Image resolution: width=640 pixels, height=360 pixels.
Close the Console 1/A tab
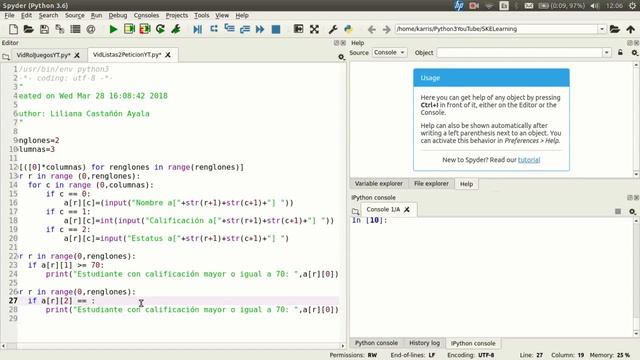pos(407,209)
